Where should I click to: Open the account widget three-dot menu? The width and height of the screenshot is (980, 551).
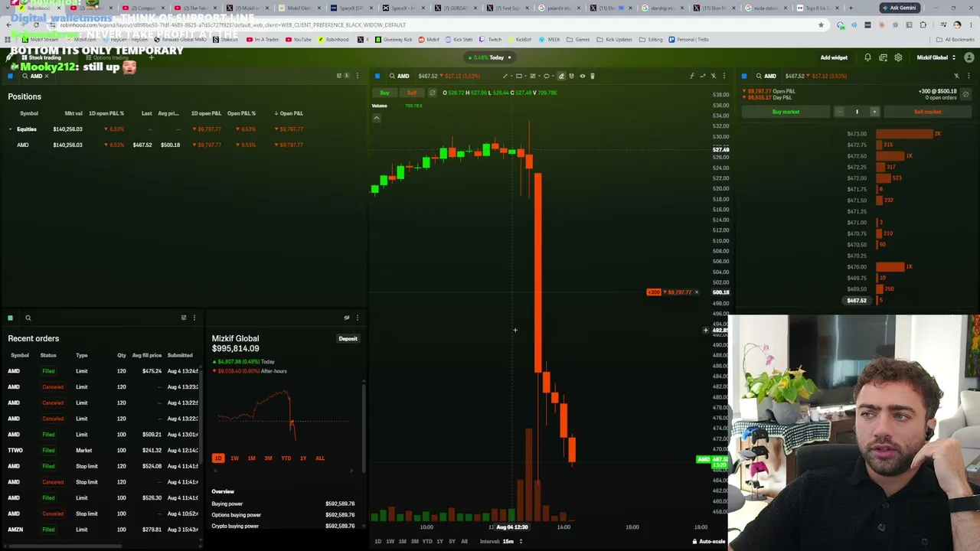pyautogui.click(x=357, y=318)
